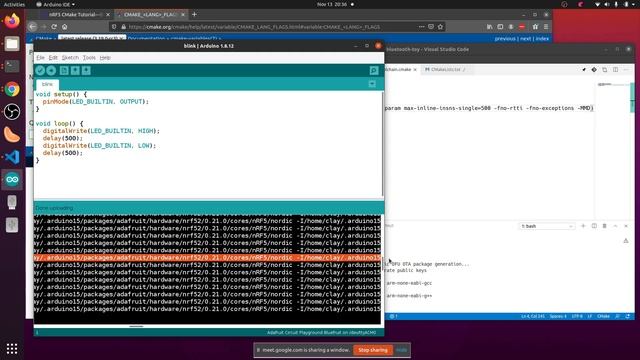The height and width of the screenshot is (360, 640).
Task: Open Google Chrome from the Ubuntu dock
Action: coord(12,89)
